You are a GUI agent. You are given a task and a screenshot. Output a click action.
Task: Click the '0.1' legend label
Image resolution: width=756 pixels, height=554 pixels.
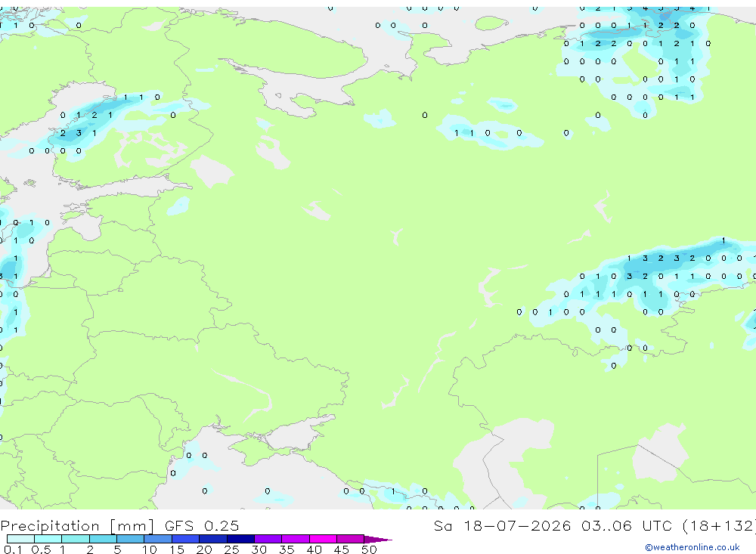[13, 549]
